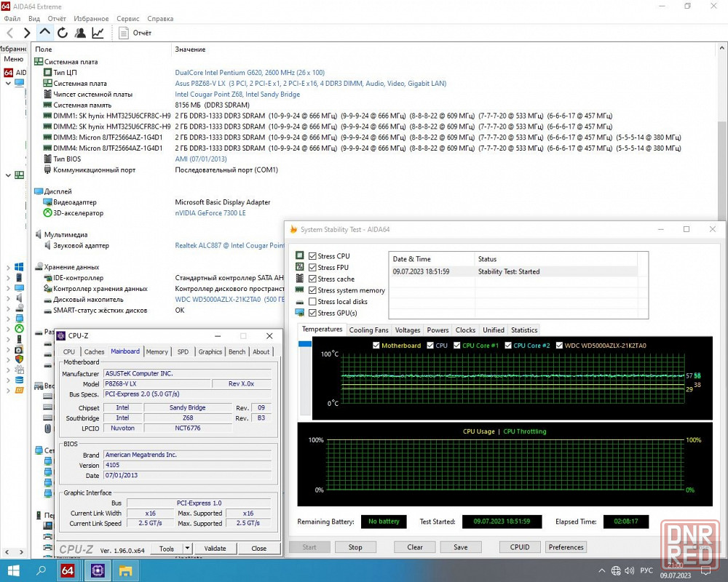Expand the Windows logo tree node
The height and width of the screenshot is (582, 728).
[x=8, y=267]
